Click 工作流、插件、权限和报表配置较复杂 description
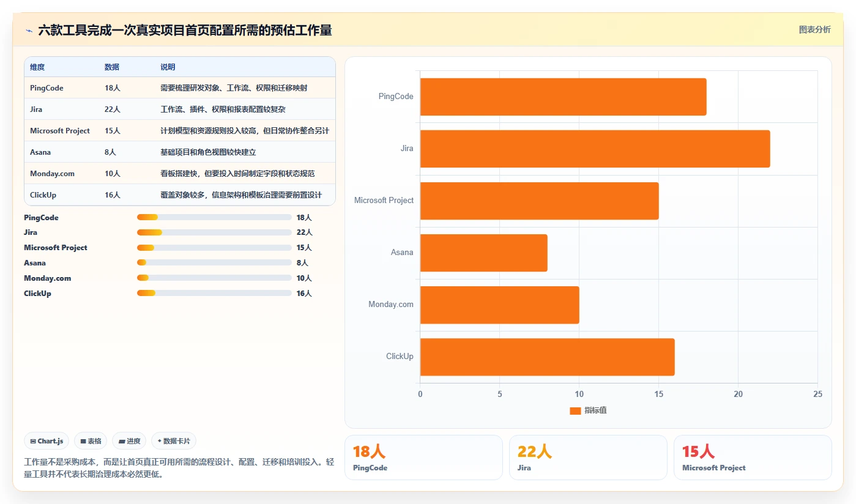Image resolution: width=856 pixels, height=504 pixels. click(x=223, y=109)
